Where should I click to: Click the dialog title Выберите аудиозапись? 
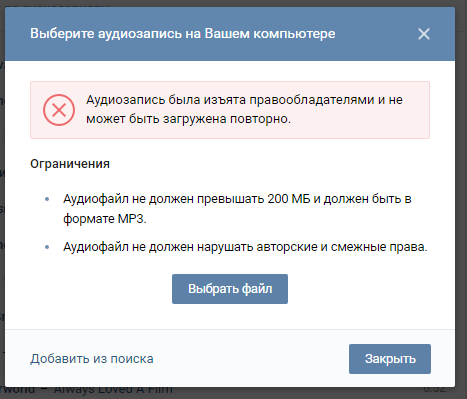coord(183,34)
